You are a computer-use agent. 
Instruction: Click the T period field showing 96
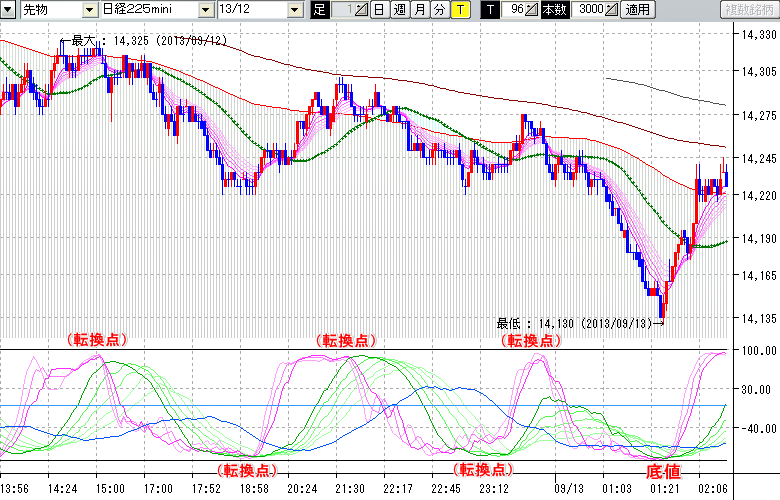click(514, 10)
